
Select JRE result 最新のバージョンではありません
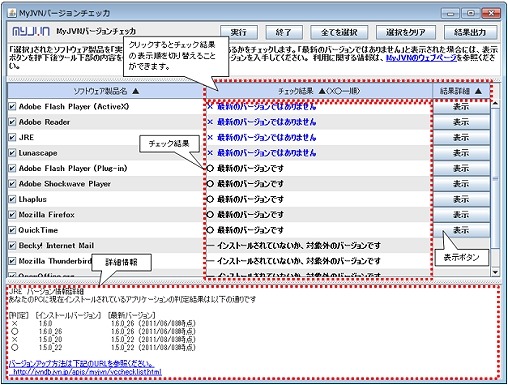pyautogui.click(x=266, y=137)
